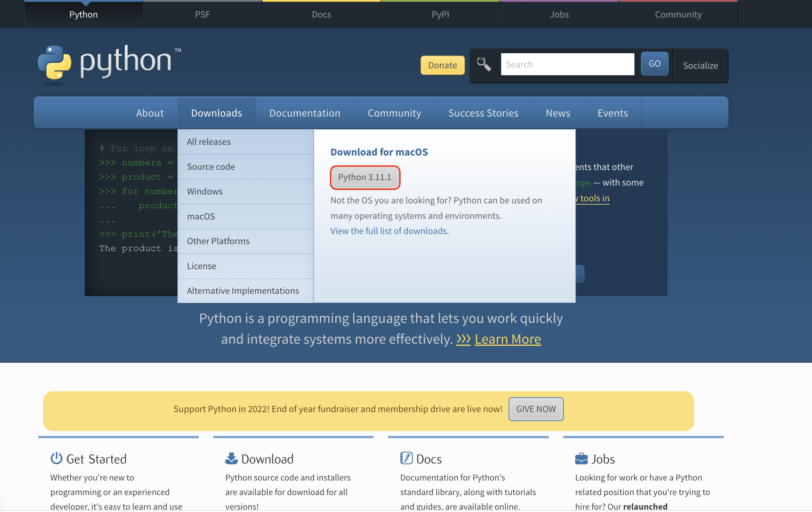Image resolution: width=812 pixels, height=512 pixels.
Task: Click the Get Started power icon
Action: pyautogui.click(x=56, y=459)
